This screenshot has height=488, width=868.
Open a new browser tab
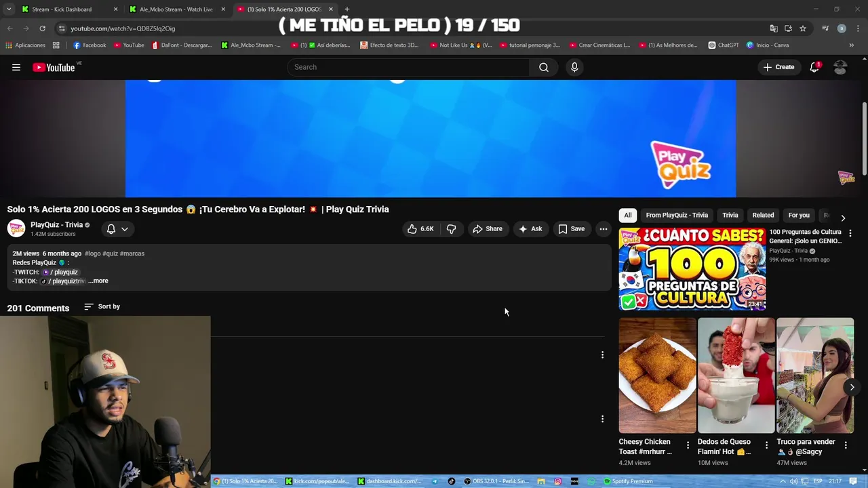click(347, 9)
